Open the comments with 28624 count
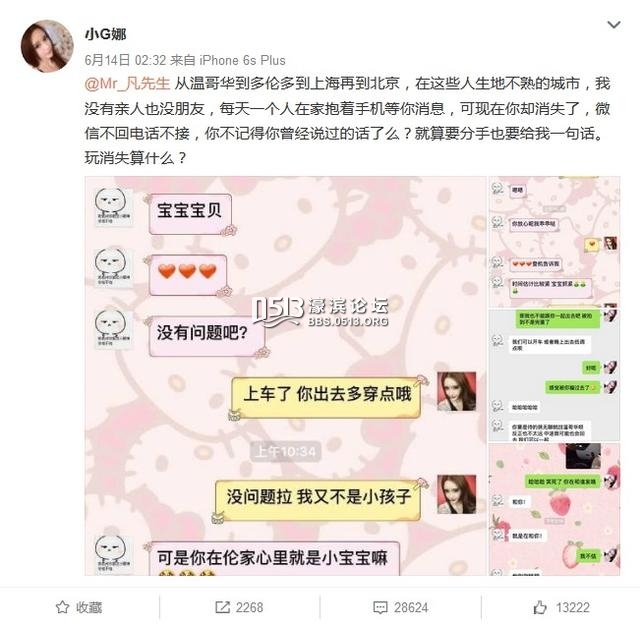640x626 pixels. (x=400, y=607)
